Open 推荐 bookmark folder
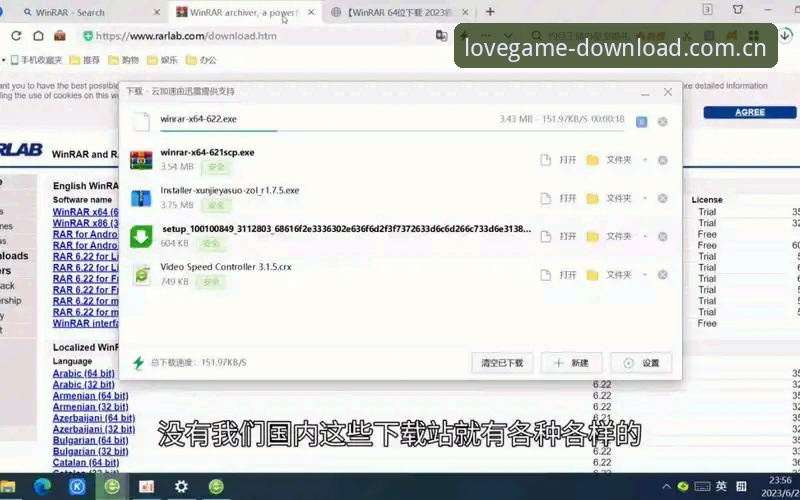Viewport: 800px width, 500px height. tap(85, 60)
